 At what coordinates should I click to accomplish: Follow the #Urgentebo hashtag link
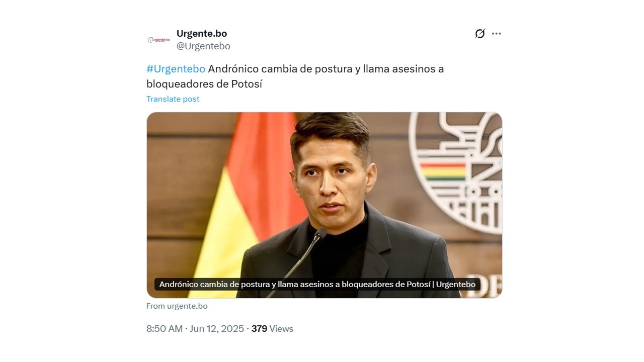(176, 69)
